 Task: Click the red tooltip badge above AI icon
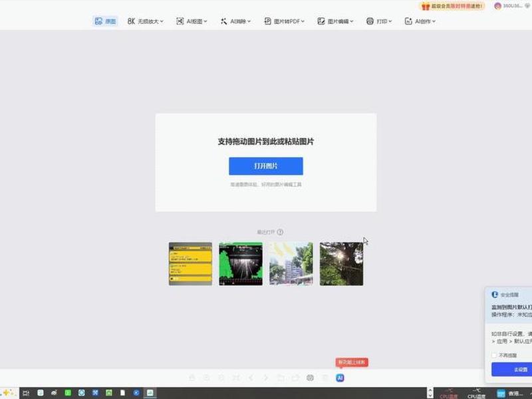pos(352,362)
